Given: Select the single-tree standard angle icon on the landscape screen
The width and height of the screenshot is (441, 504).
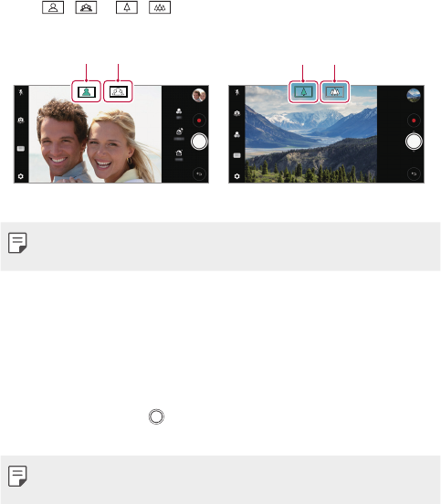Looking at the screenshot, I should (x=303, y=92).
